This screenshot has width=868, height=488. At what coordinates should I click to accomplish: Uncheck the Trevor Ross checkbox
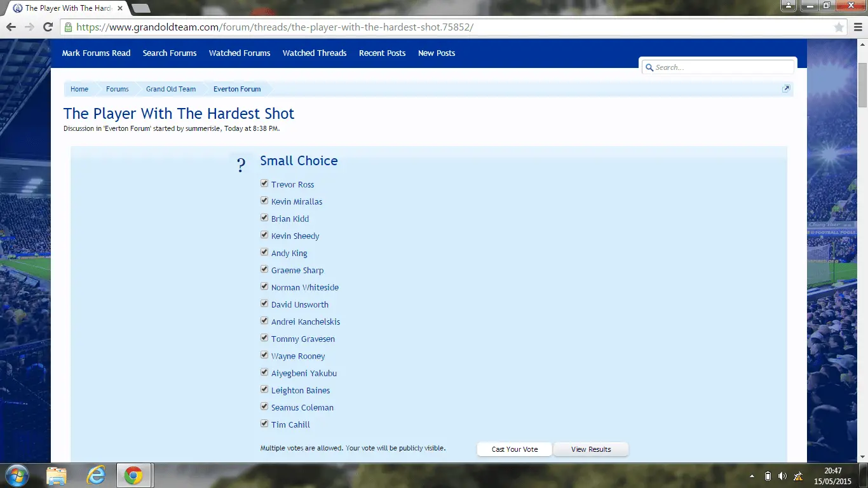pos(264,184)
